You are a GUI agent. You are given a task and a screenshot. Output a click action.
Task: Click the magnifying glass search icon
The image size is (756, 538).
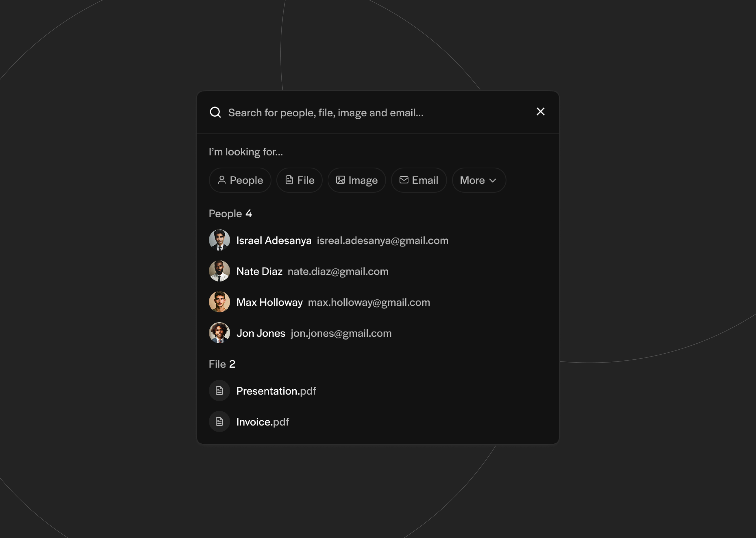click(216, 112)
